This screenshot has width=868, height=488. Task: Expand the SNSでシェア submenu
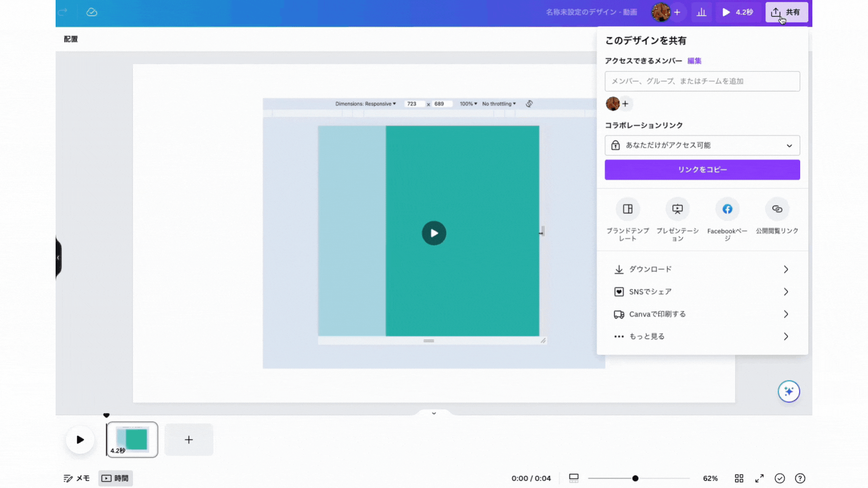pos(702,292)
